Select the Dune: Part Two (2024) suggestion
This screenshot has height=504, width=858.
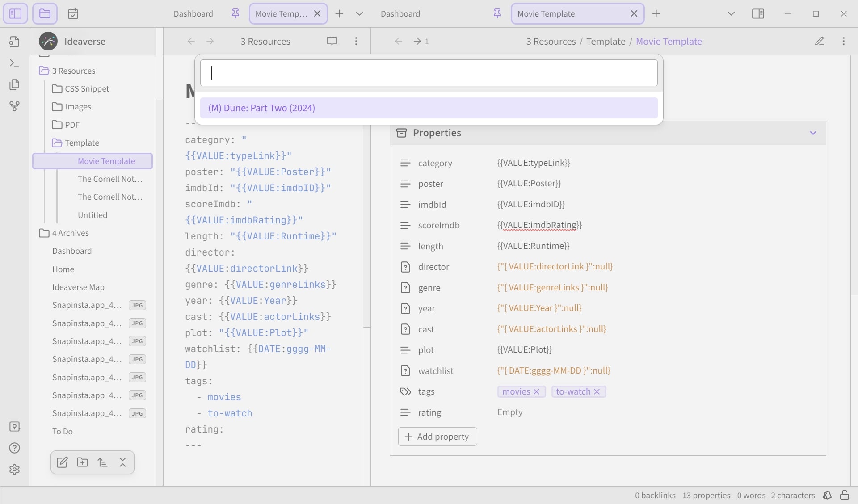pyautogui.click(x=429, y=108)
